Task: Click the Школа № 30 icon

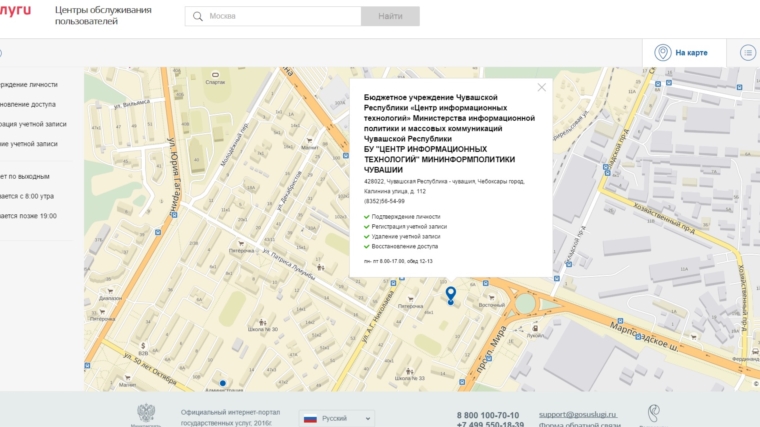Action: (262, 322)
